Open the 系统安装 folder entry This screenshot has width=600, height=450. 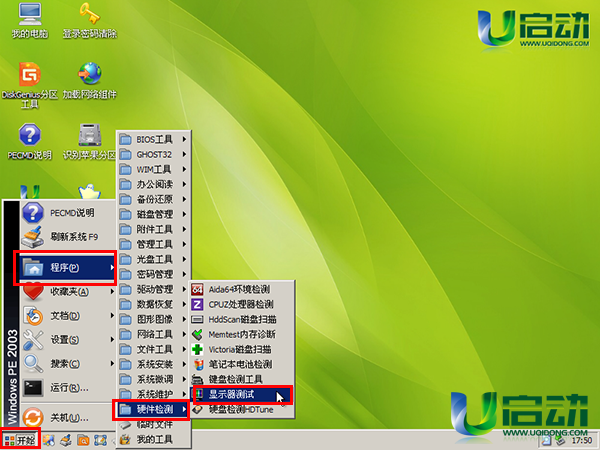click(153, 364)
